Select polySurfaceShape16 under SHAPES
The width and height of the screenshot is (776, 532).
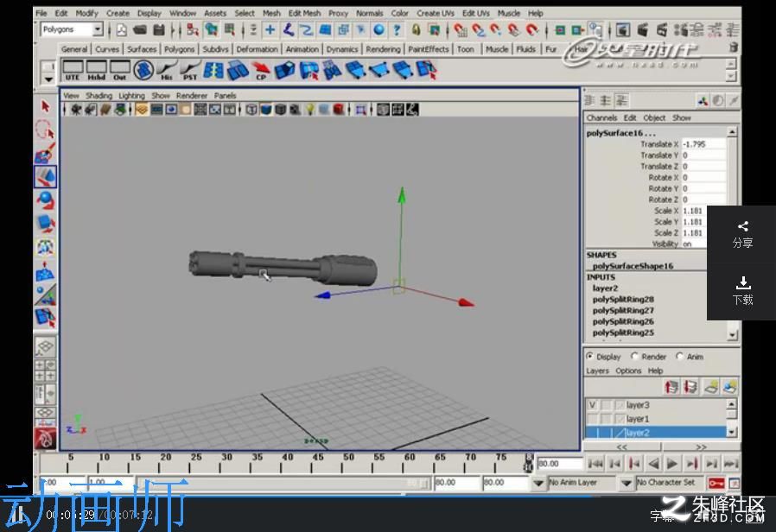(x=633, y=266)
